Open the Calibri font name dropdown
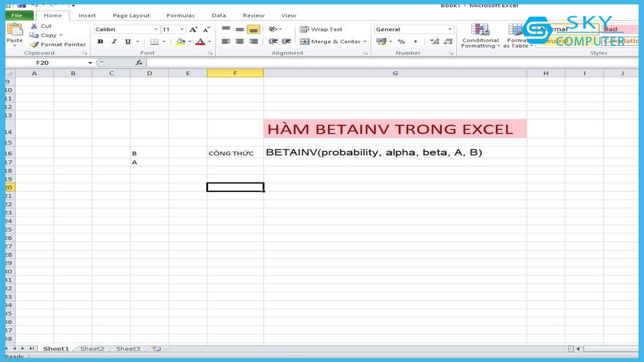The image size is (644, 362). pos(156,30)
